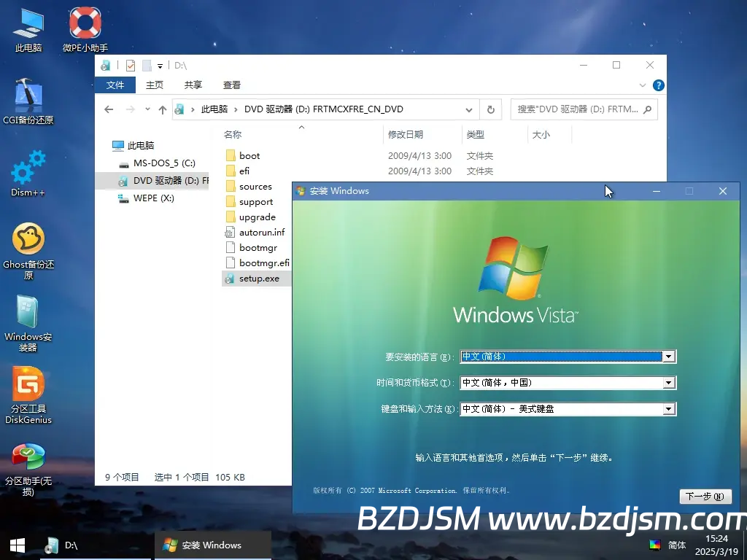The image size is (747, 560).
Task: Click the 安装 Windows title bar icon
Action: [300, 191]
